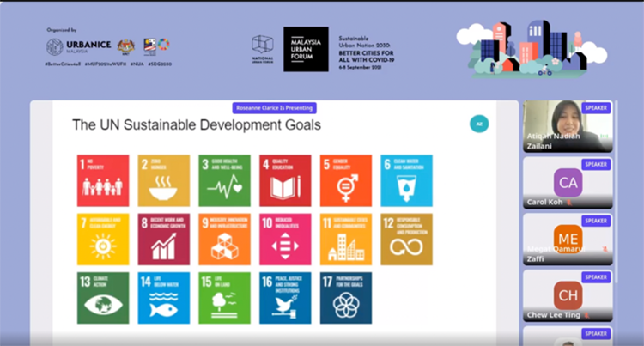Click the '#SDG2030' hashtag text

click(160, 64)
